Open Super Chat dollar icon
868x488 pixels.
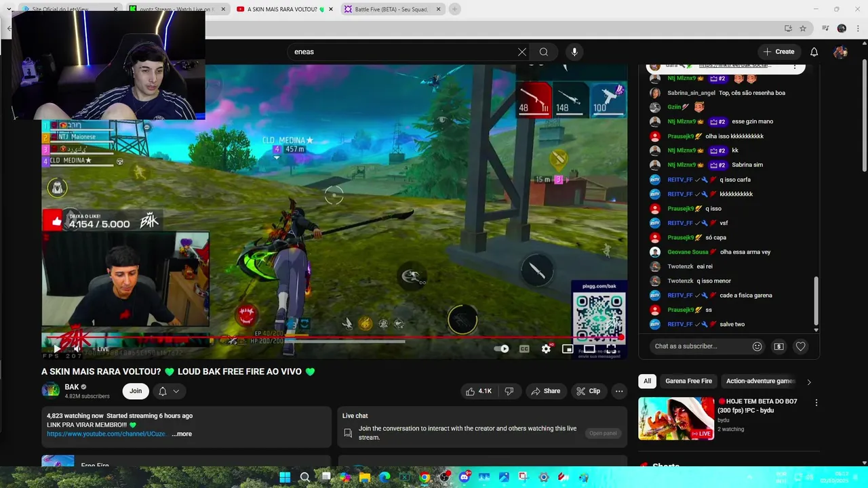coord(779,346)
